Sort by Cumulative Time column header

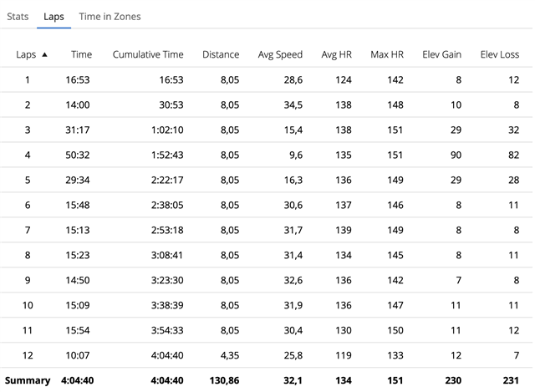click(148, 54)
